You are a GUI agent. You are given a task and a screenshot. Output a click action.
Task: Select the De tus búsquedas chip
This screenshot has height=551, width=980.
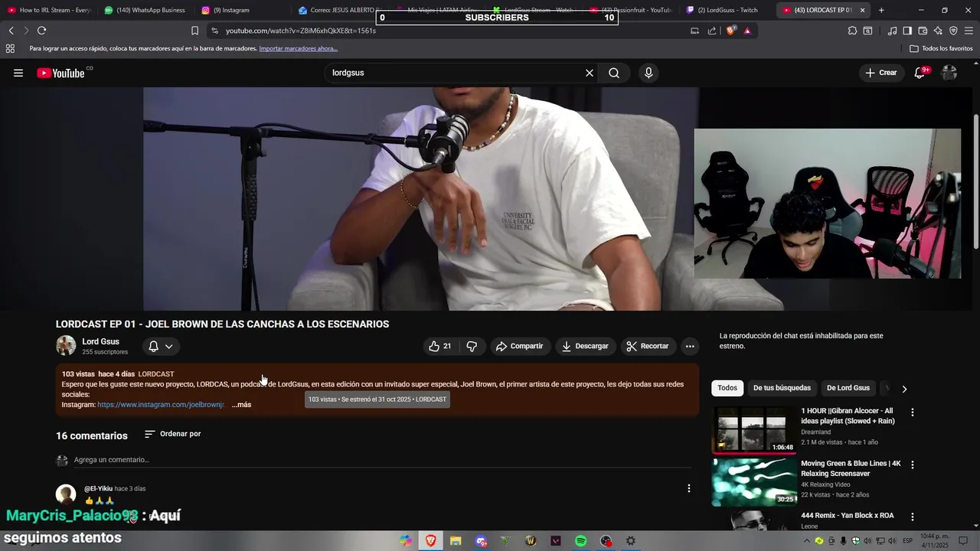782,388
